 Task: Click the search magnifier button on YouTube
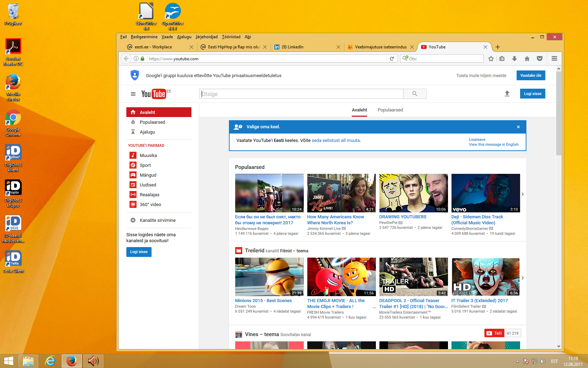415,94
